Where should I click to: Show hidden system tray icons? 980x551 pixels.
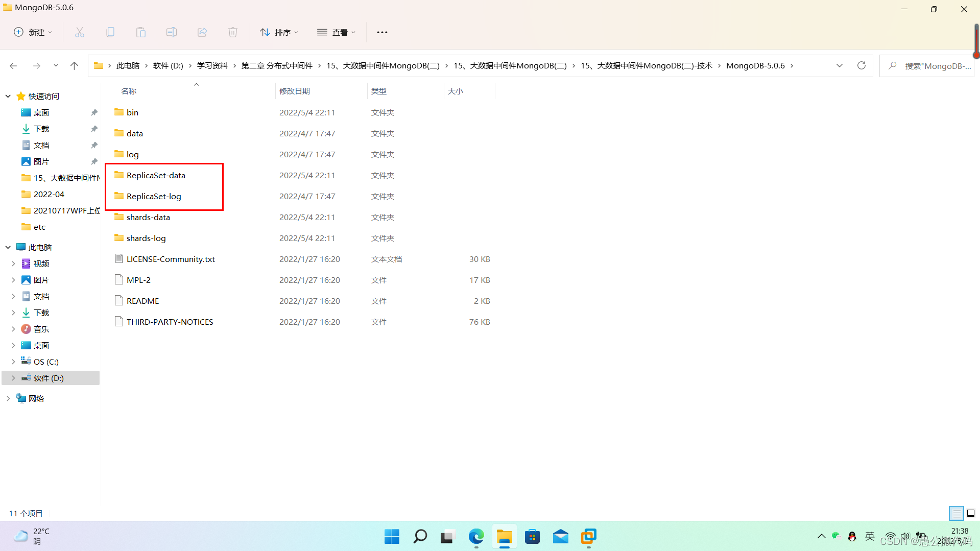click(x=821, y=536)
